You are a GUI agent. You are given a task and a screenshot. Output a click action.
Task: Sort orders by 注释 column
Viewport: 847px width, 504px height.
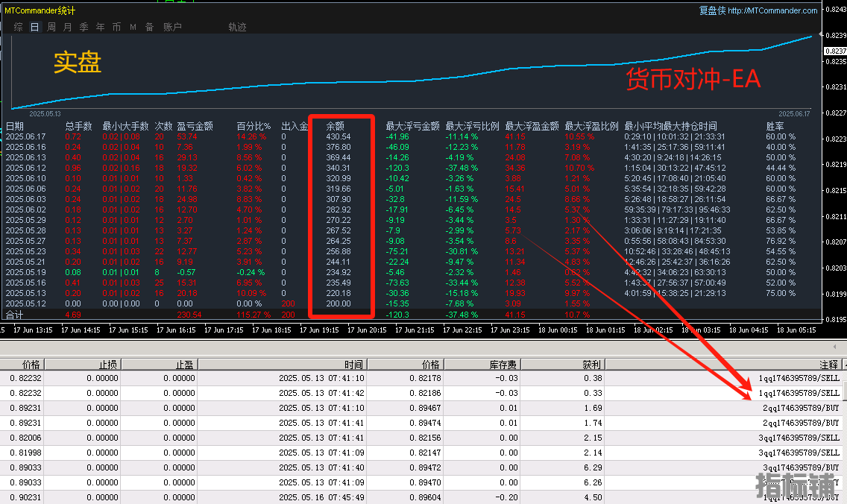[723, 365]
